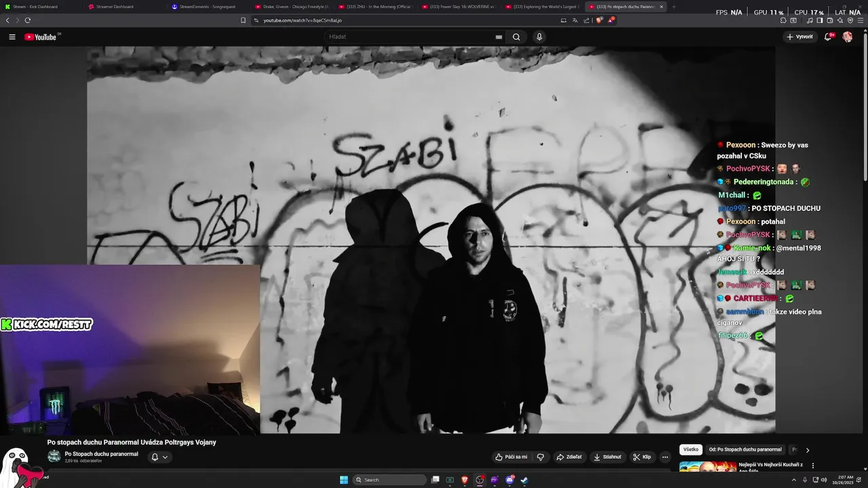Go forward with browser forward arrow
This screenshot has width=868, height=488.
[18, 20]
